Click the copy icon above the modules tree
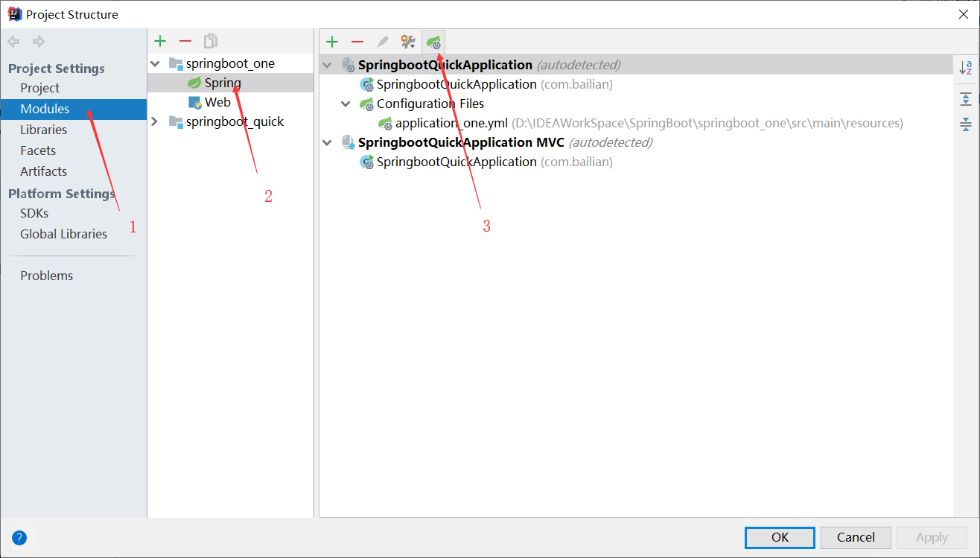Viewport: 980px width, 558px height. pos(210,41)
